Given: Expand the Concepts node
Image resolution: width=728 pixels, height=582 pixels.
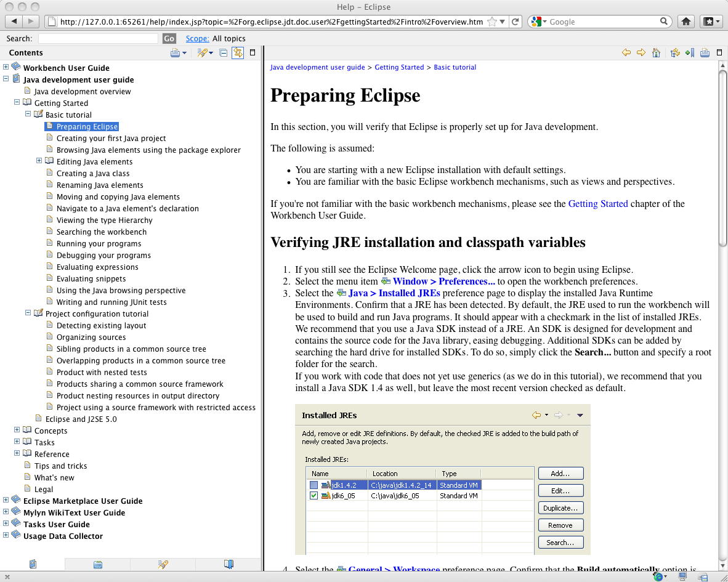Looking at the screenshot, I should pos(17,430).
